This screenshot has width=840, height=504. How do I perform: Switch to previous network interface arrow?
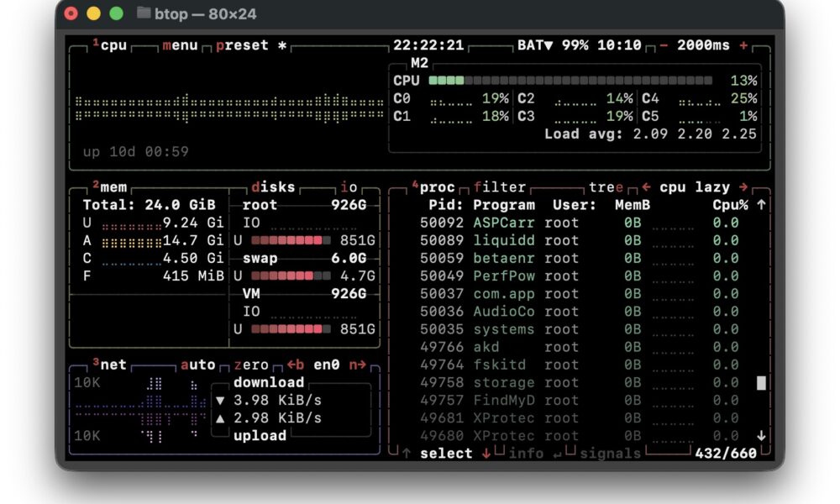[295, 365]
